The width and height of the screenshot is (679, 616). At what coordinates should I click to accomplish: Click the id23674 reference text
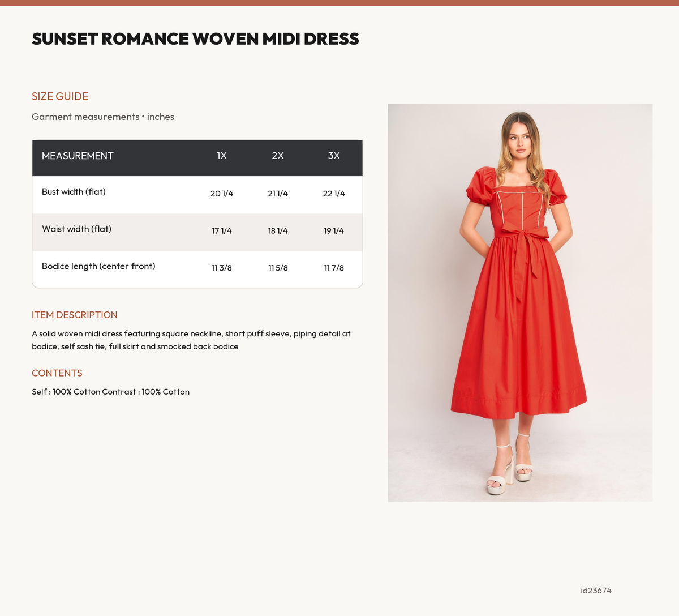(x=596, y=591)
